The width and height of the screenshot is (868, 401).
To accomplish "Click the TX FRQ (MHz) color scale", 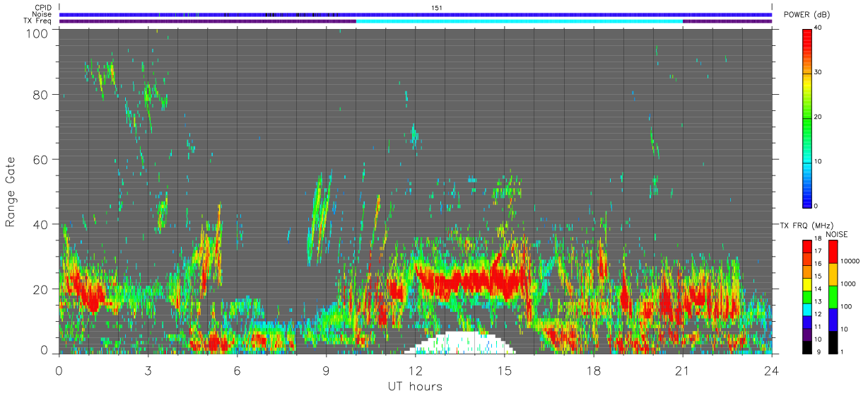I will (x=808, y=297).
